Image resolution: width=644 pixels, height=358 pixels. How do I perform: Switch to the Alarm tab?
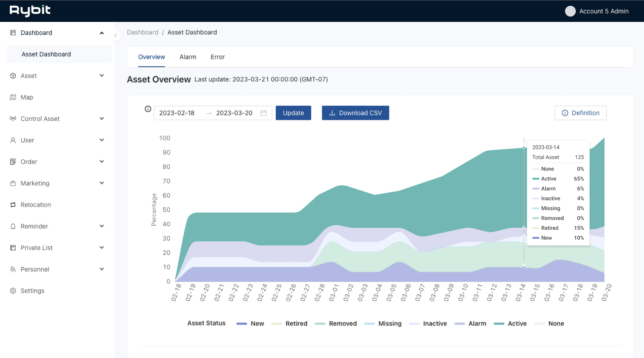[188, 57]
